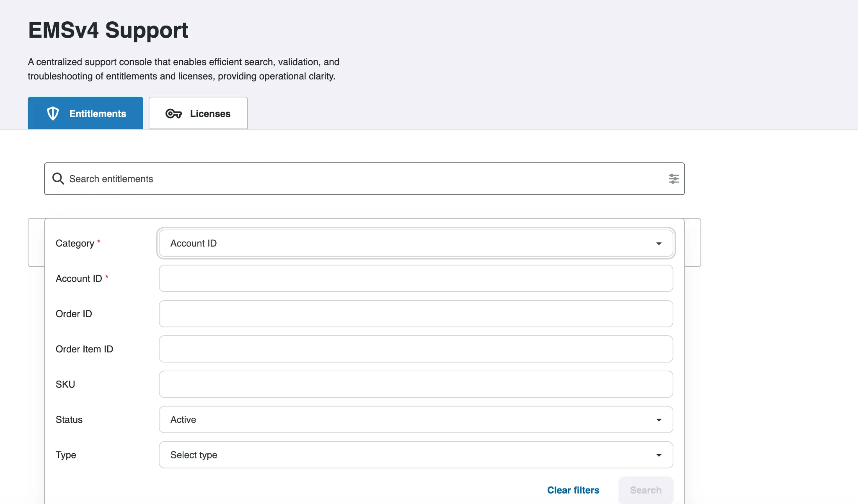Open the Category dropdown showing Account ID

(x=416, y=243)
